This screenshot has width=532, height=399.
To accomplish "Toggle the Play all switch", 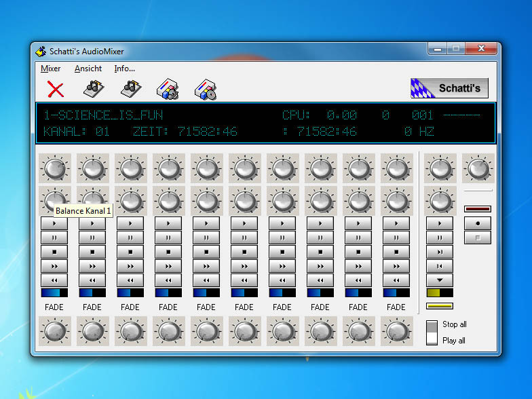I will 432,339.
